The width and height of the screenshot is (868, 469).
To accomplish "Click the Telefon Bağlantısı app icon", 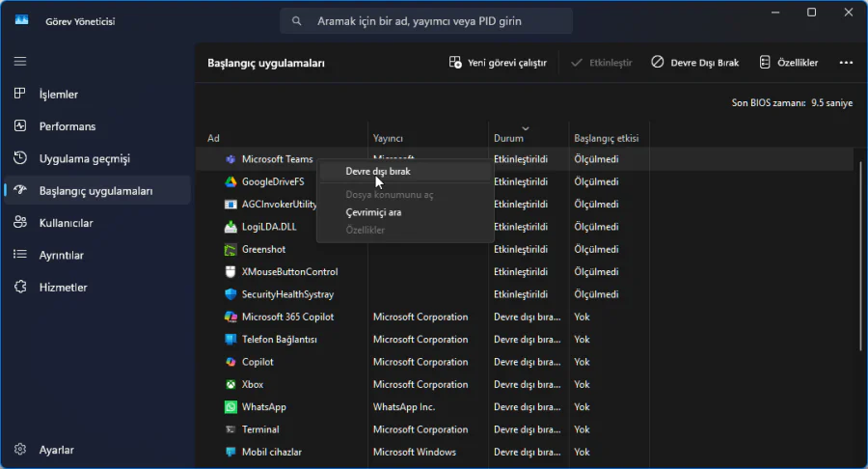I will pyautogui.click(x=231, y=339).
